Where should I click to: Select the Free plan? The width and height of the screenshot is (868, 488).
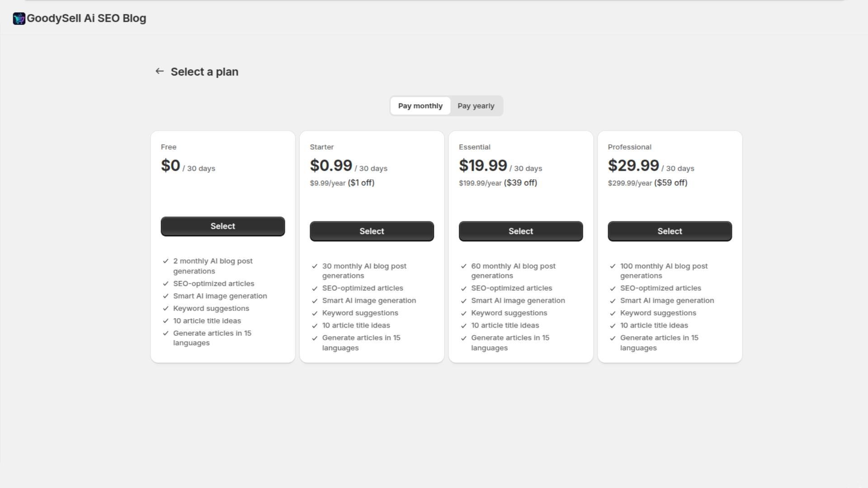pos(222,226)
